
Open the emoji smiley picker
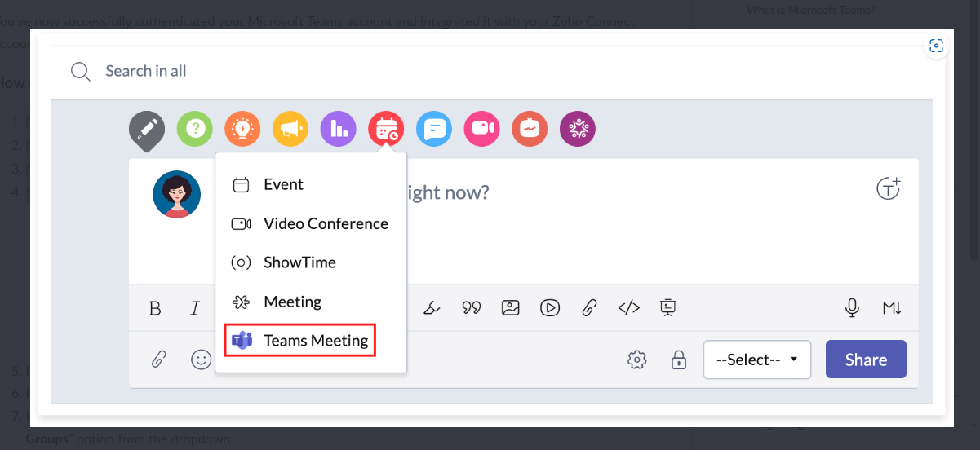pos(202,360)
